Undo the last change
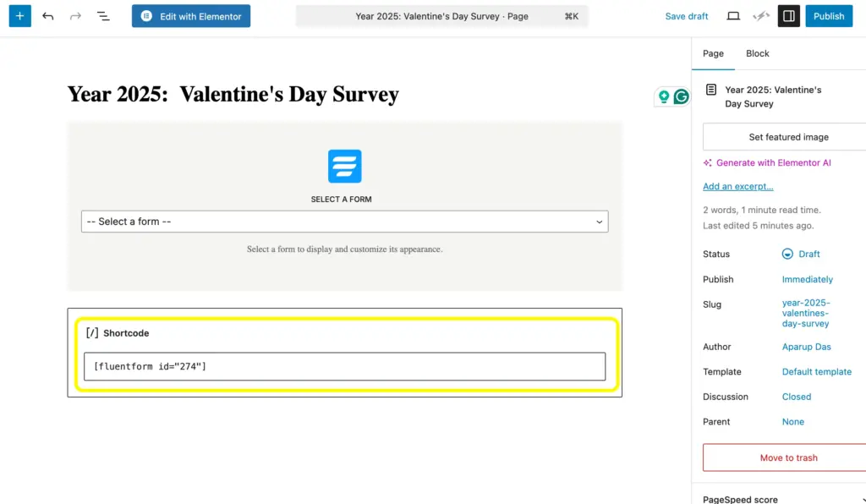This screenshot has height=504, width=866. (x=47, y=15)
